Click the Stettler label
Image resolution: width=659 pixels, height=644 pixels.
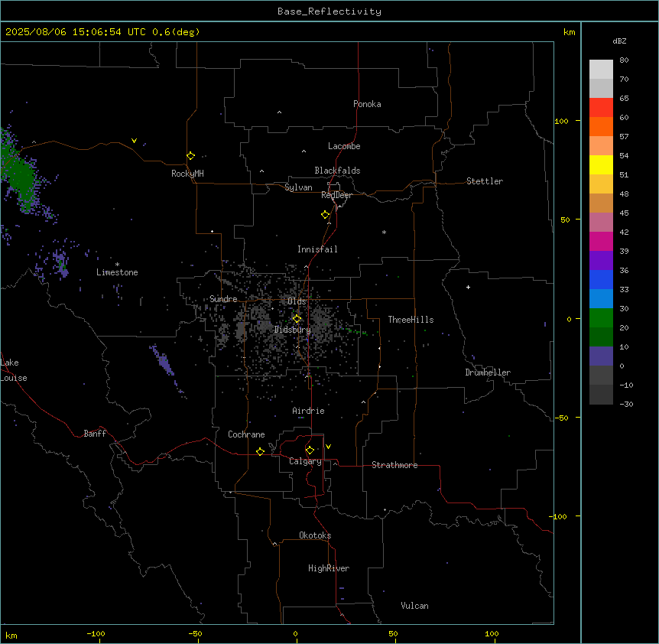pyautogui.click(x=485, y=181)
